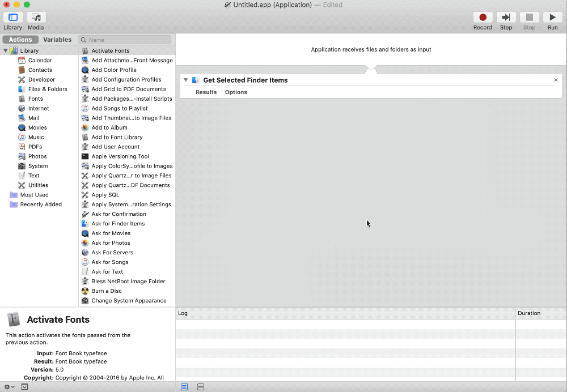
Task: Click the Log column header
Action: 345,313
